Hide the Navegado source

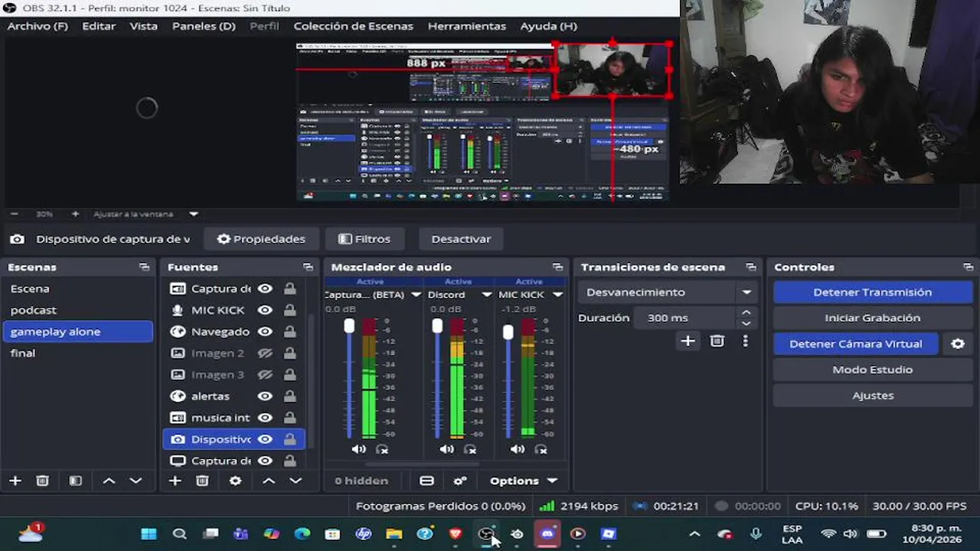pyautogui.click(x=265, y=331)
